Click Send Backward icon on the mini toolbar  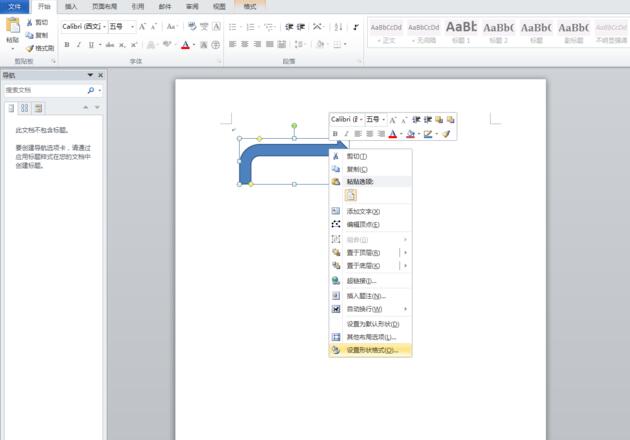pyautogui.click(x=450, y=119)
